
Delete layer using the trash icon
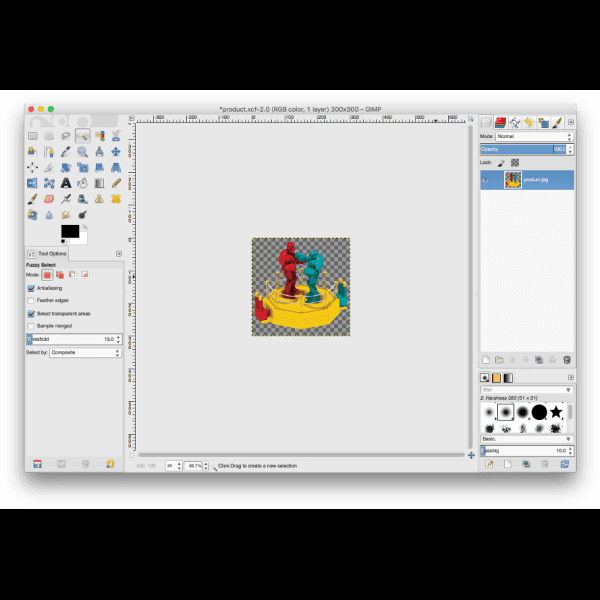[566, 359]
